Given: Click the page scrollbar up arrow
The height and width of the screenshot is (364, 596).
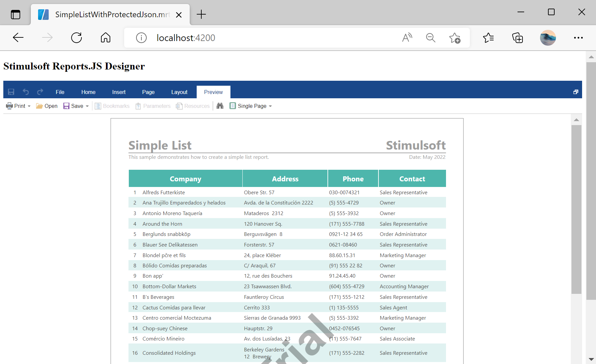Looking at the screenshot, I should (591, 57).
